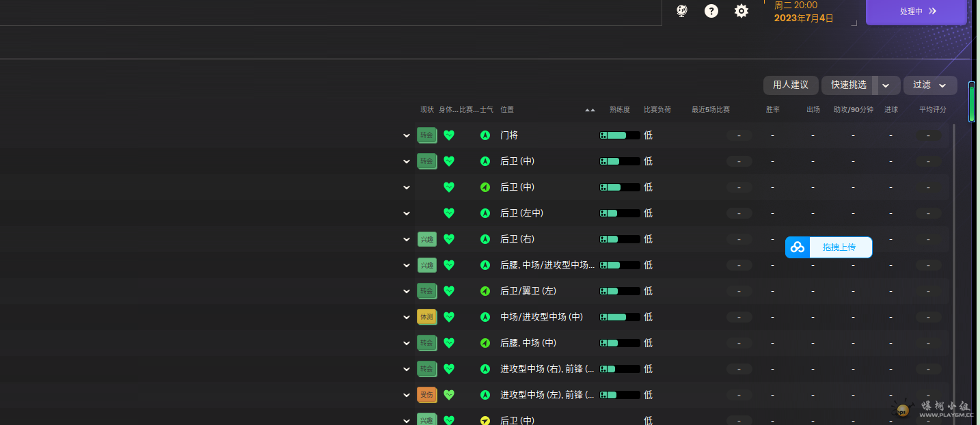Click the date display 2023年7月4日

click(804, 18)
